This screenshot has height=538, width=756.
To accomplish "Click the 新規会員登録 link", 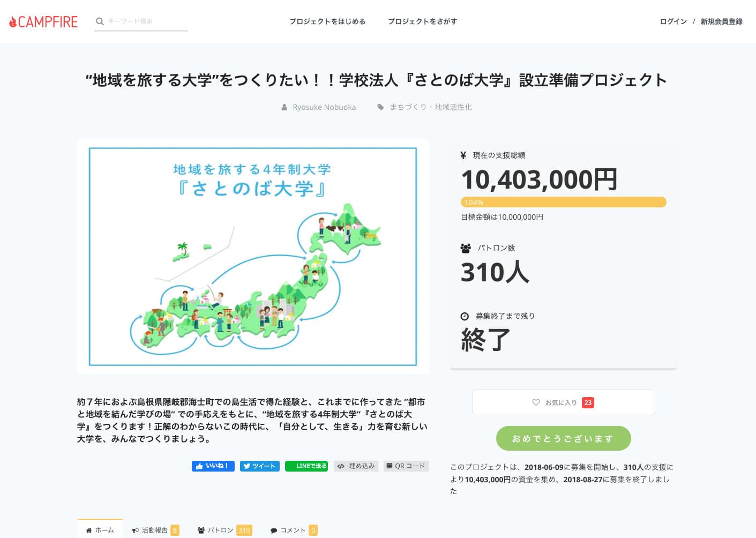I will (721, 21).
